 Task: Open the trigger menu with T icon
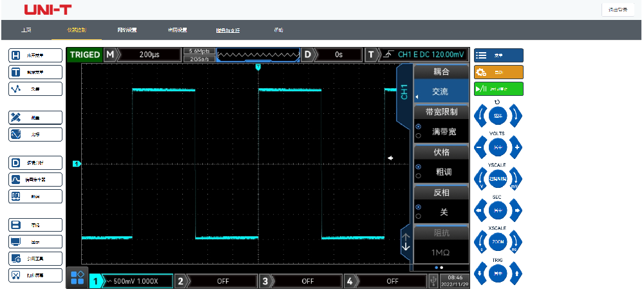tap(35, 72)
